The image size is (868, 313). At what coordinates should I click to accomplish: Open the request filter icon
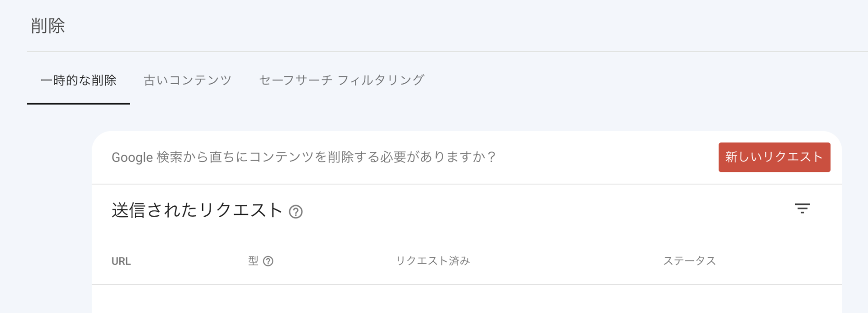tap(802, 208)
